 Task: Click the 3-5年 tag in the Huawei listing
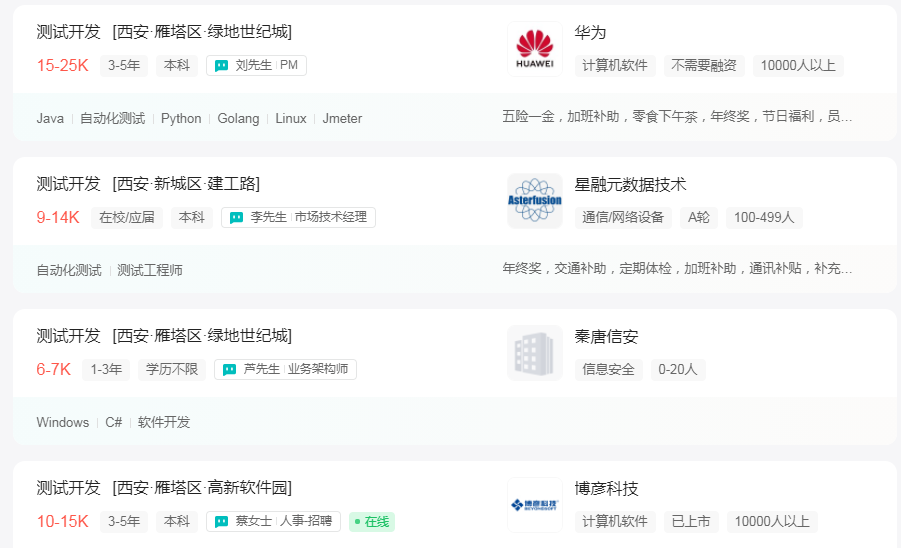pos(124,65)
